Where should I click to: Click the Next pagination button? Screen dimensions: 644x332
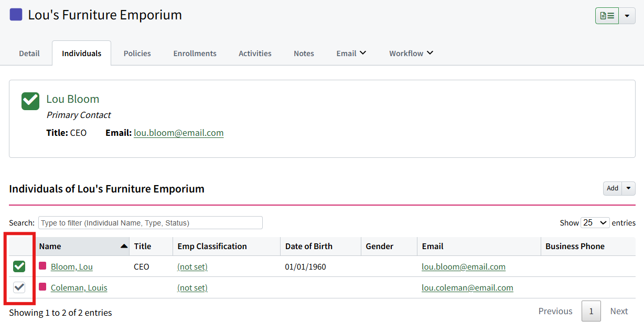pos(619,311)
